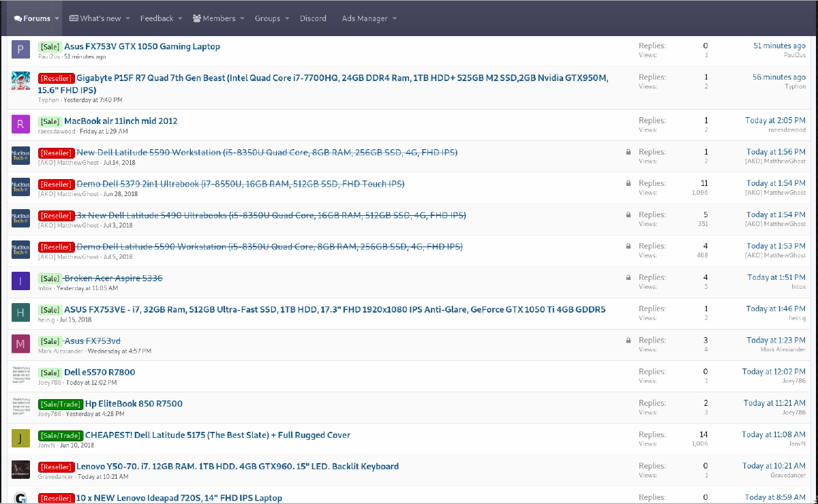Open latest post time Today at 11:08 AM
The height and width of the screenshot is (504, 818).
(774, 434)
